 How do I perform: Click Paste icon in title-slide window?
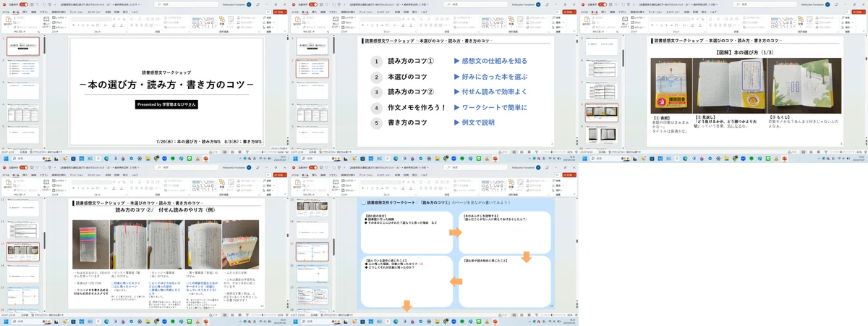point(8,20)
